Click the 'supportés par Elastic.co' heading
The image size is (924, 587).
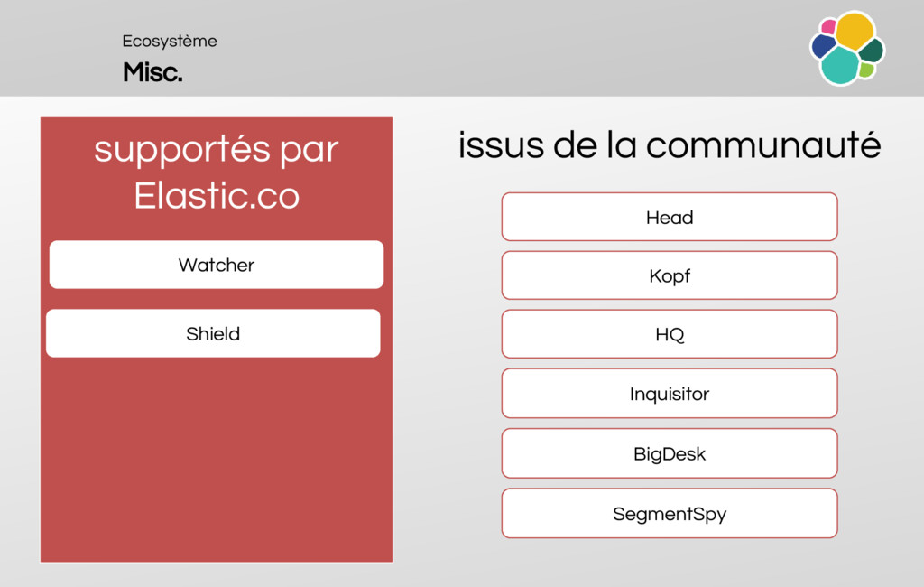(217, 172)
